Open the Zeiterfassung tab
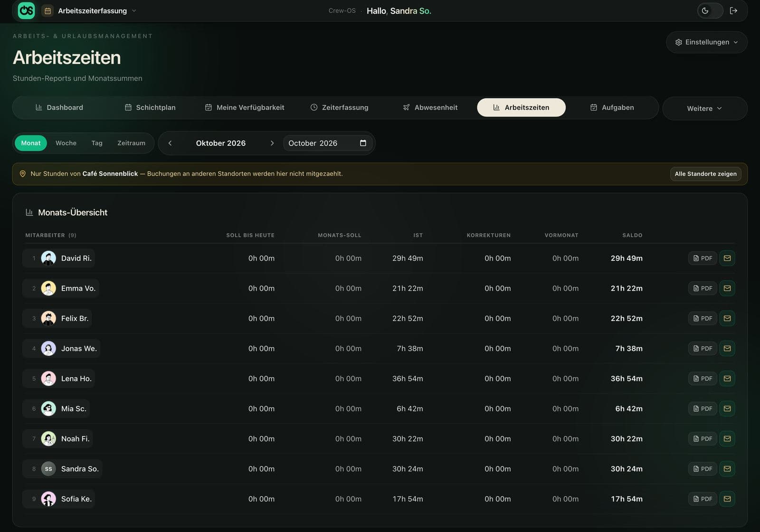760x532 pixels. coord(339,107)
